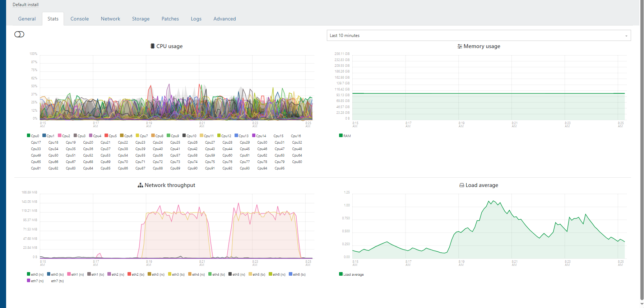Toggle Cpu4 series in the CPU legend
This screenshot has height=308, width=644.
[x=95, y=136]
